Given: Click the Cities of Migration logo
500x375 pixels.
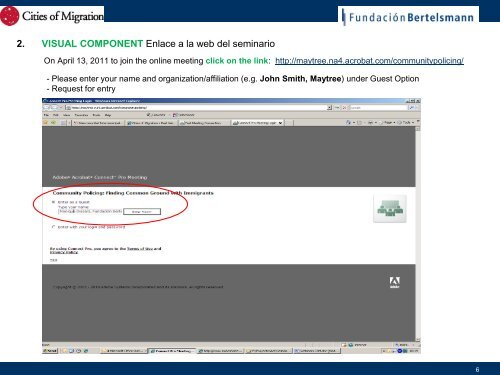Looking at the screenshot, I should (x=52, y=16).
